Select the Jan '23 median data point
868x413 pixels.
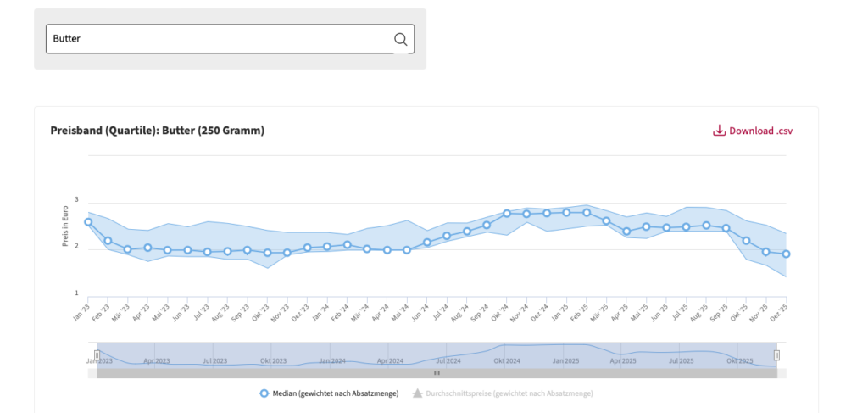click(88, 222)
